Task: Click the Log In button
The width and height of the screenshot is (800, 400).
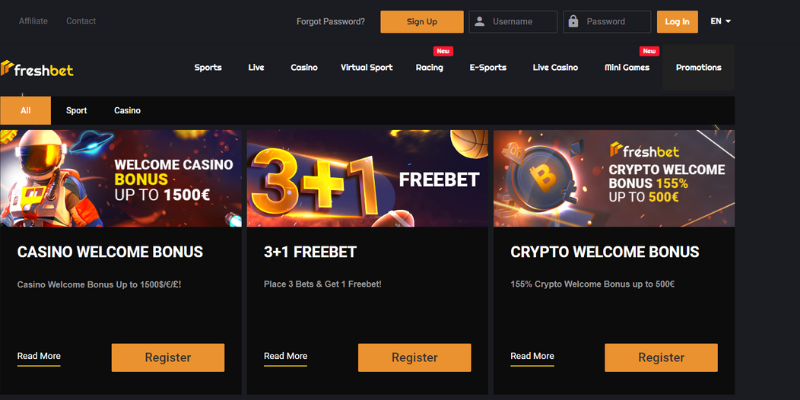Action: tap(677, 22)
